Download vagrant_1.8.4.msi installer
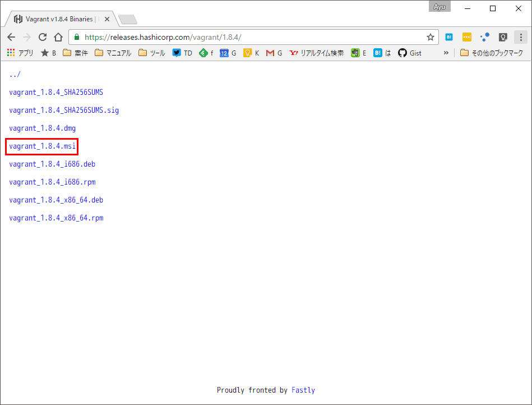The width and height of the screenshot is (532, 405). point(43,146)
